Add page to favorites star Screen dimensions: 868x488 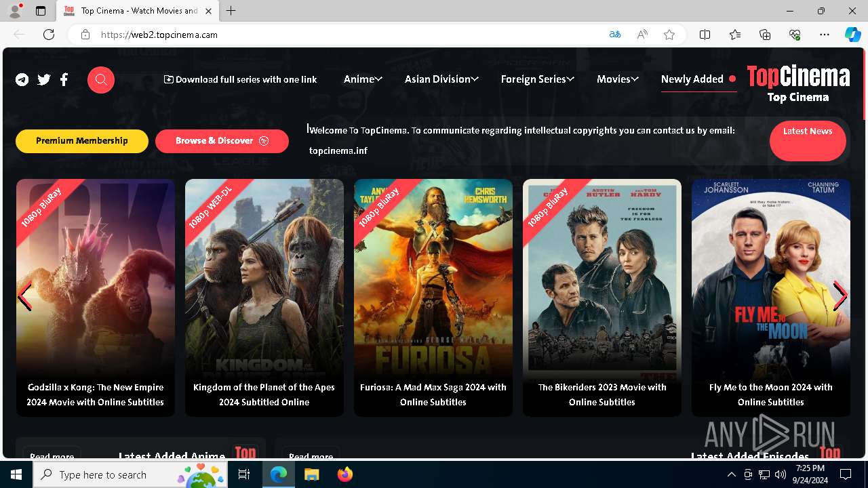click(669, 35)
